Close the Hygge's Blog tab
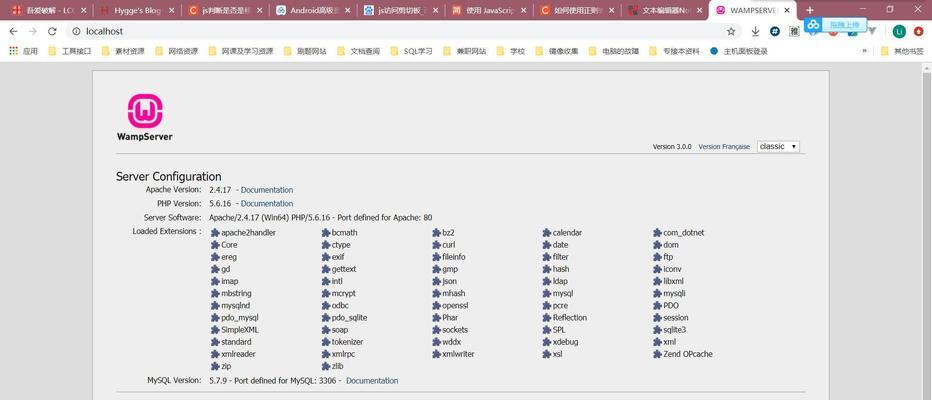The image size is (932, 400). click(171, 10)
